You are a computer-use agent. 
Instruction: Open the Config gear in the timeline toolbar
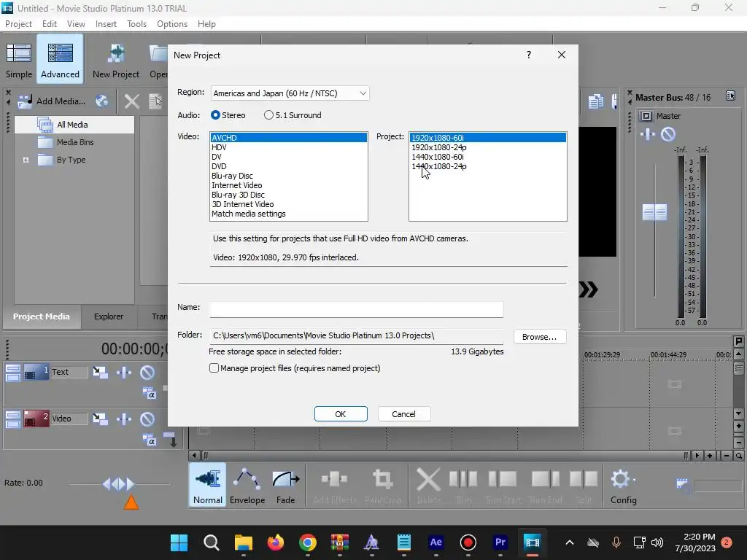pos(623,486)
